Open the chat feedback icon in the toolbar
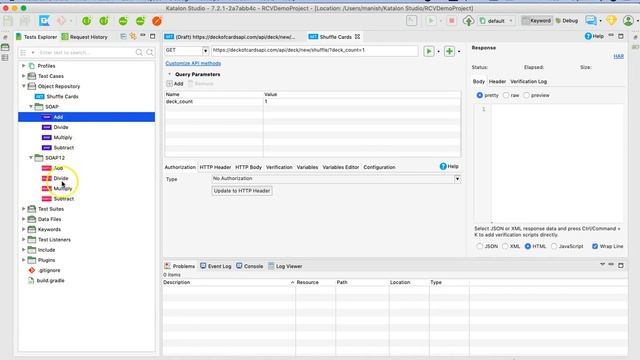Image resolution: width=640 pixels, height=360 pixels. tap(590, 20)
